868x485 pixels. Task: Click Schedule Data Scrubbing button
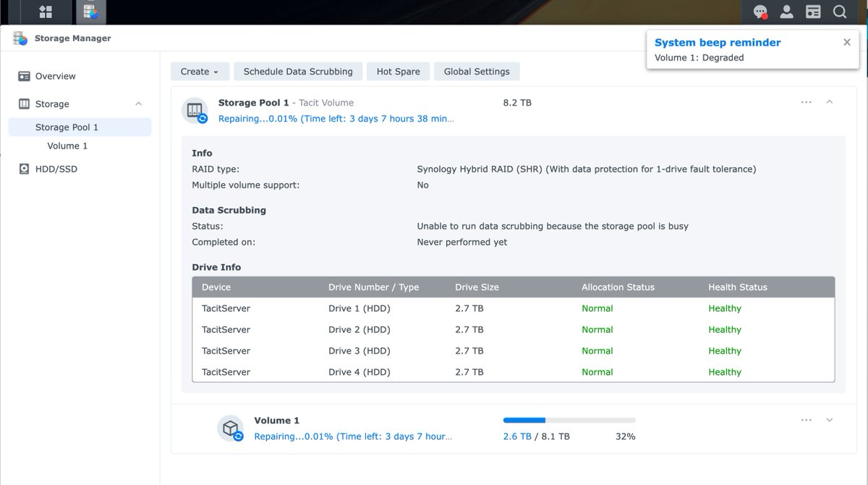pos(298,71)
